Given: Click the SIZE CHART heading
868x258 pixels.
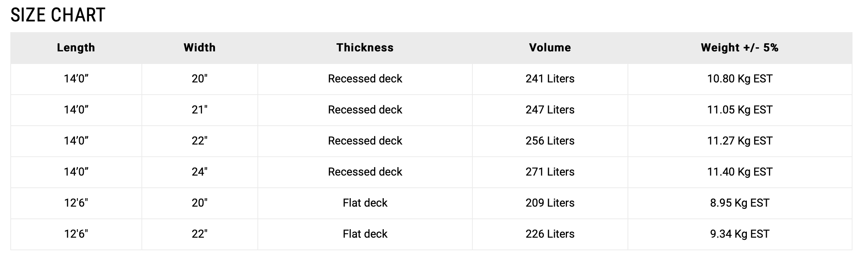Looking at the screenshot, I should (x=58, y=15).
